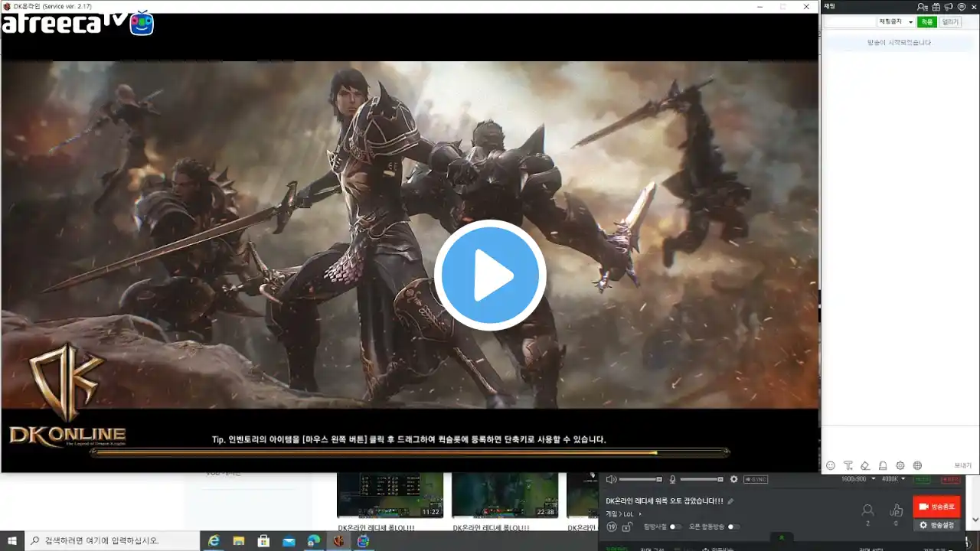Toggle the 오픈 합동방송 switch
This screenshot has width=980, height=551.
pyautogui.click(x=733, y=527)
